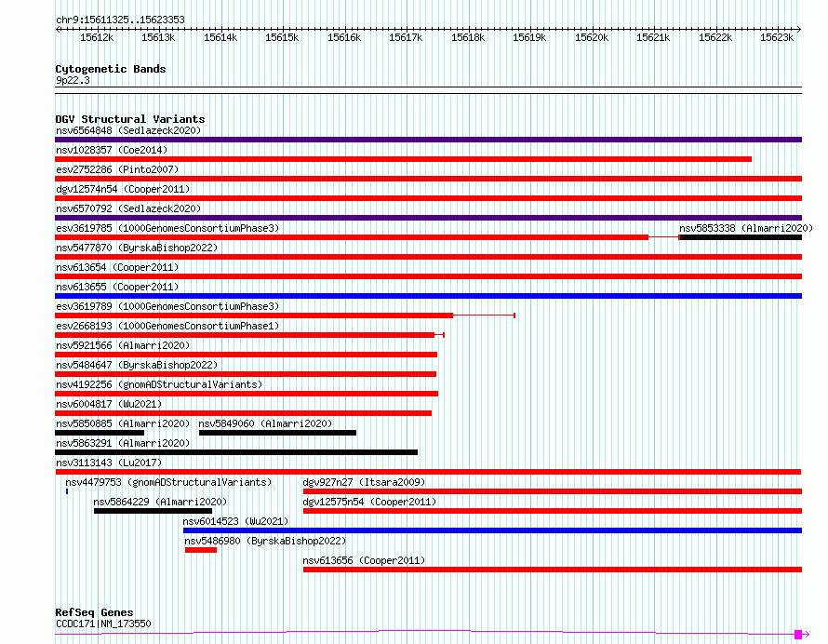Select the nsv6570792 (Sedlazeck2020) purple bar
The height and width of the screenshot is (644, 828).
(428, 218)
